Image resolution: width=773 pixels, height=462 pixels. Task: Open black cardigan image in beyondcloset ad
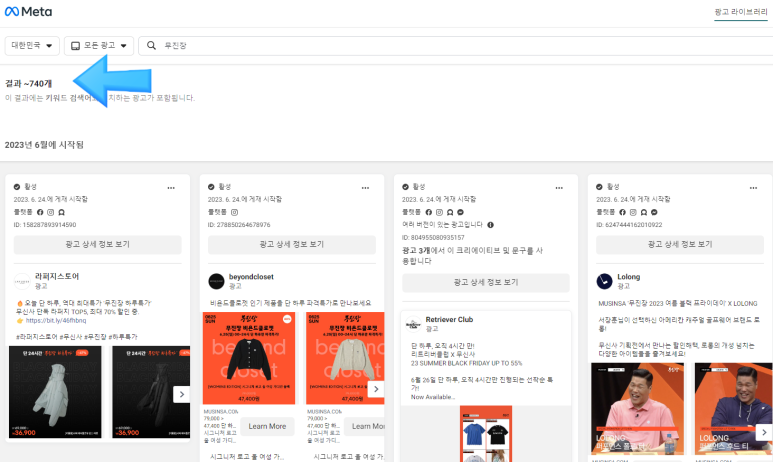249,358
